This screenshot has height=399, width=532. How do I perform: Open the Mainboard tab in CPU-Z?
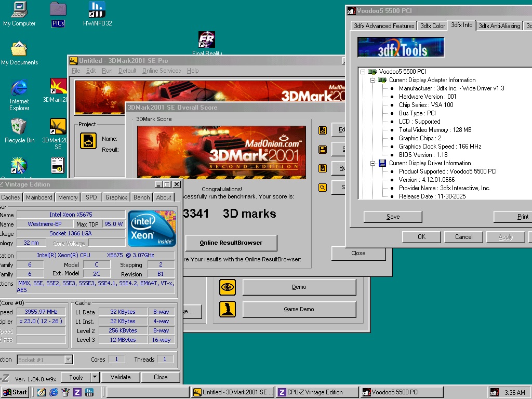tap(39, 197)
